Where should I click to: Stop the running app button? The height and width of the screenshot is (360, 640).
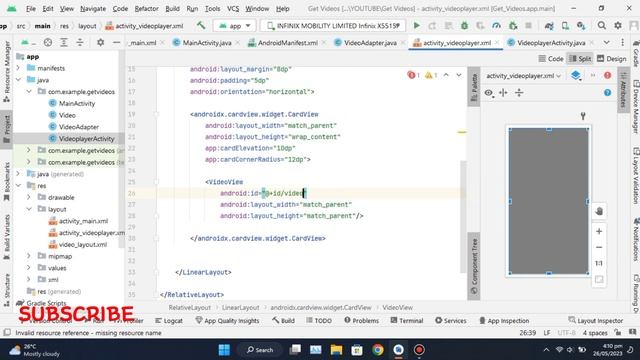(x=528, y=26)
